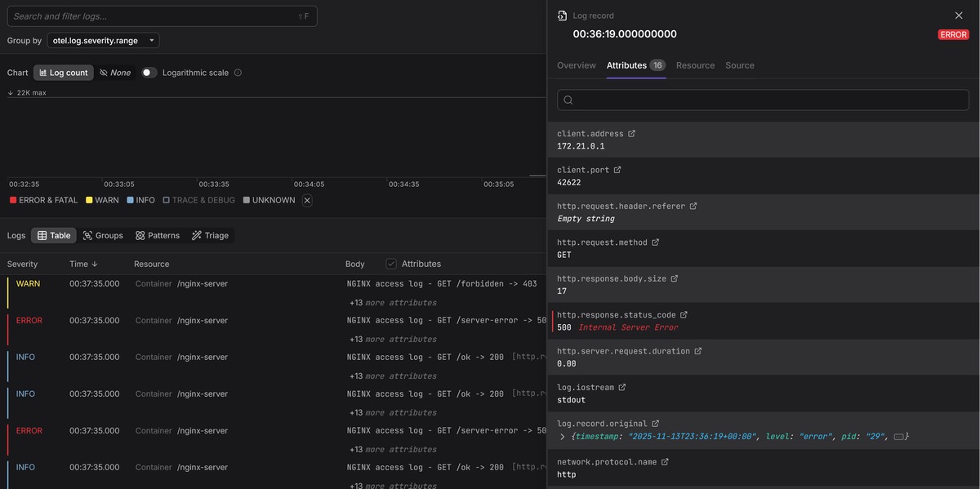Select Table view for logs
Screen dimensions: 980x489
tap(54, 235)
